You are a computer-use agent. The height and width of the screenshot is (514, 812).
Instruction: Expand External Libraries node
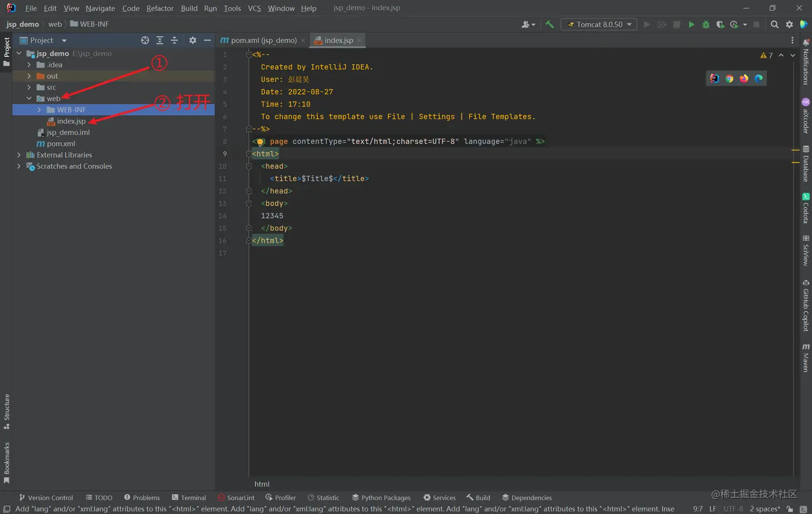click(x=19, y=155)
